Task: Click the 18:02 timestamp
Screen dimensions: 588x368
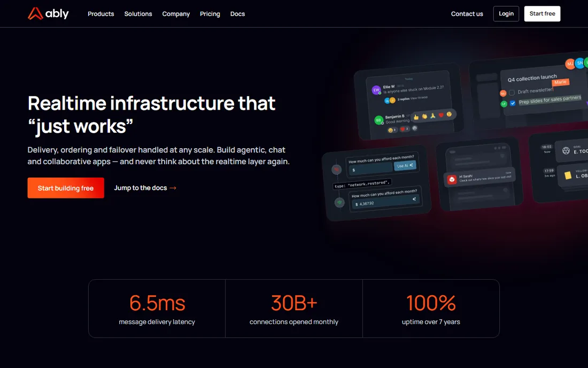Action: pyautogui.click(x=547, y=147)
